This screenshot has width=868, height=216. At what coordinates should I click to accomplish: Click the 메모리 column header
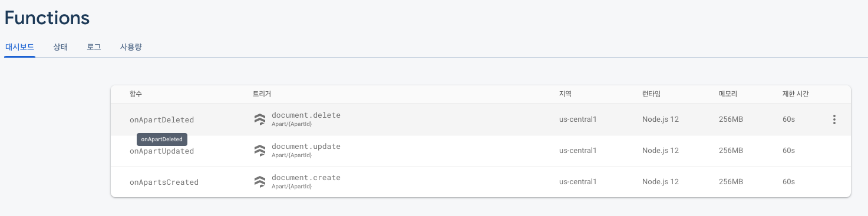pyautogui.click(x=728, y=94)
